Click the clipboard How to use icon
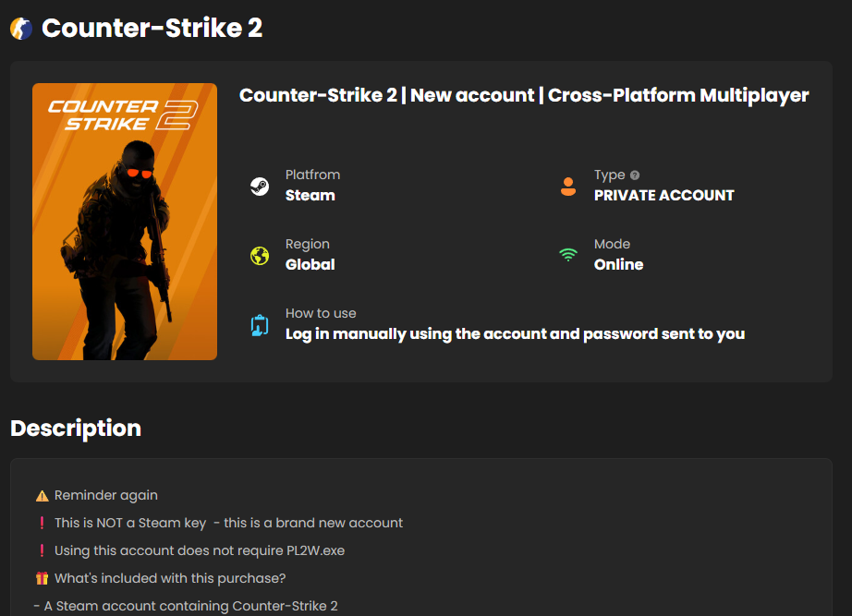The height and width of the screenshot is (616, 852). (262, 323)
